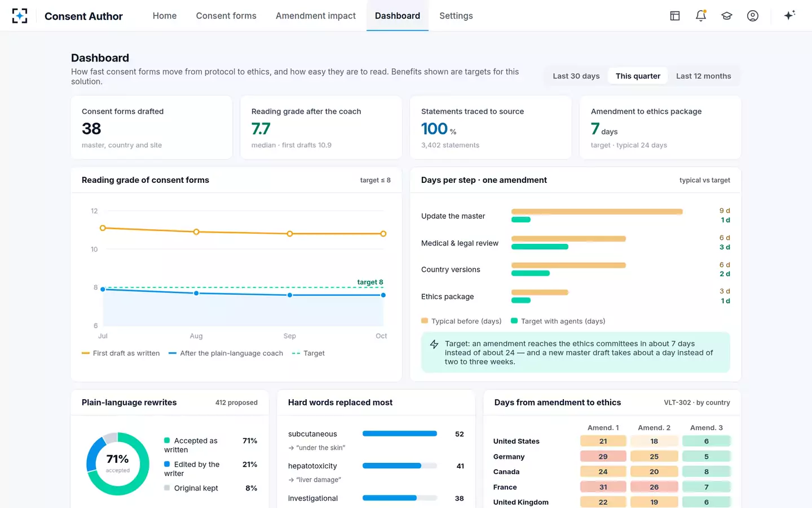Screen dimensions: 812x508
Task: Select the Last 30 days period
Action: pos(576,76)
